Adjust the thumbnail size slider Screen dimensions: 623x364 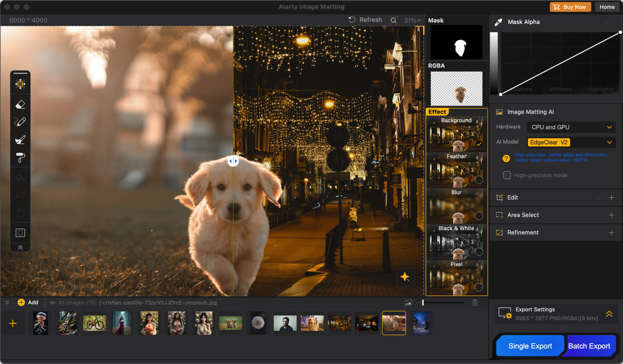(423, 303)
